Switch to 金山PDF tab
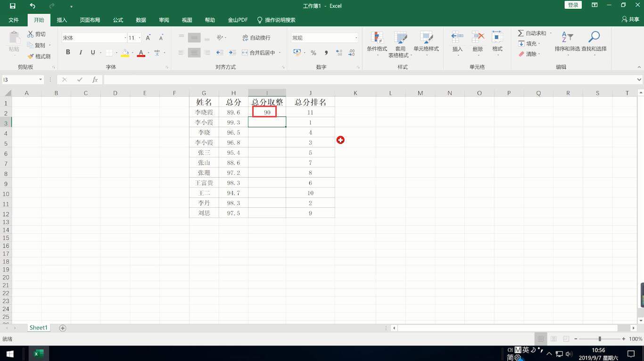Screen dimensions: 644x361 (238, 20)
